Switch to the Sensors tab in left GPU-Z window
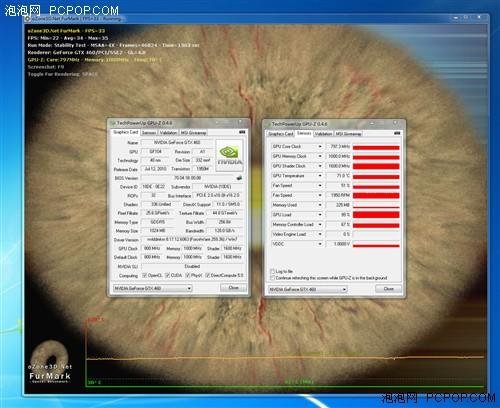500x408 pixels. click(149, 133)
